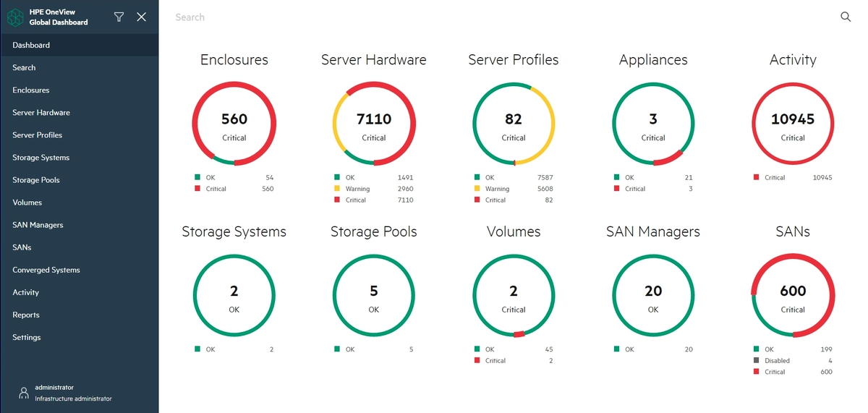Click Storage Systems OK 2 legend row

[234, 349]
